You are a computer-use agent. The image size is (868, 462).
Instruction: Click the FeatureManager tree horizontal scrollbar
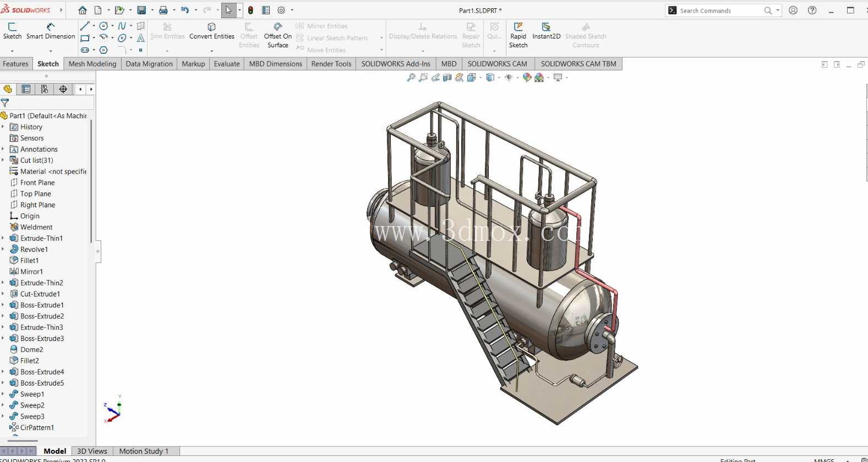[22, 441]
